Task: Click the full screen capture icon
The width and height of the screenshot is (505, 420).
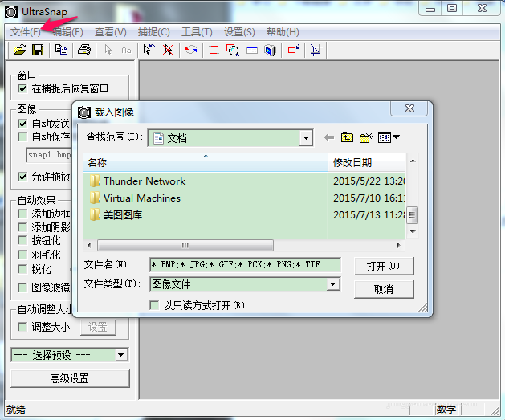Action: click(271, 51)
